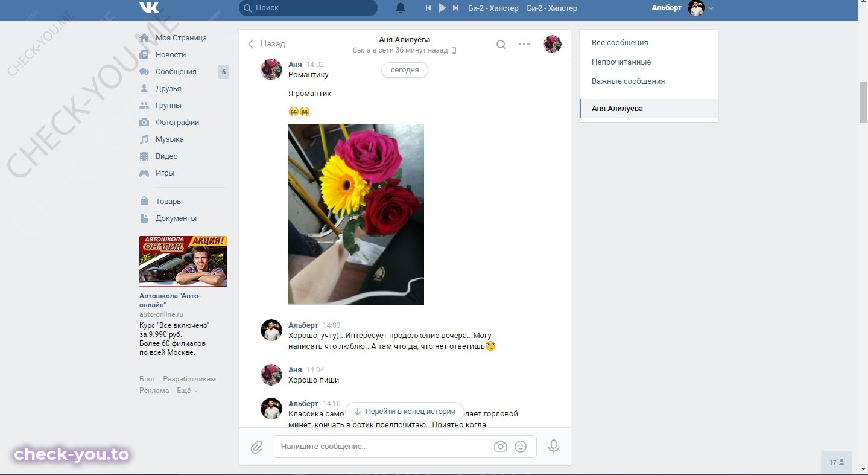
Task: Click the сегодня date pill
Action: 404,70
